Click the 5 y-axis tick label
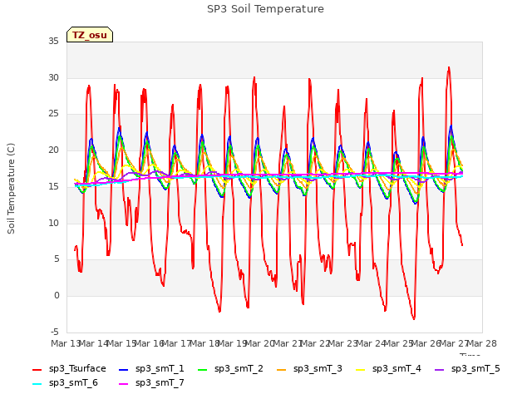Image resolution: width=532 pixels, height=399 pixels. point(57,259)
